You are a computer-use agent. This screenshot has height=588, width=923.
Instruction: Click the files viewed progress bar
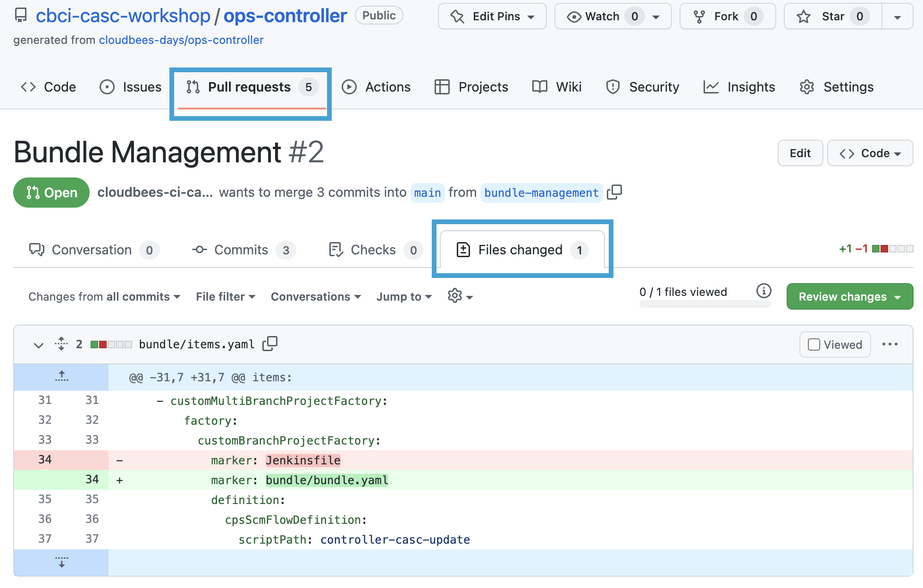(705, 304)
